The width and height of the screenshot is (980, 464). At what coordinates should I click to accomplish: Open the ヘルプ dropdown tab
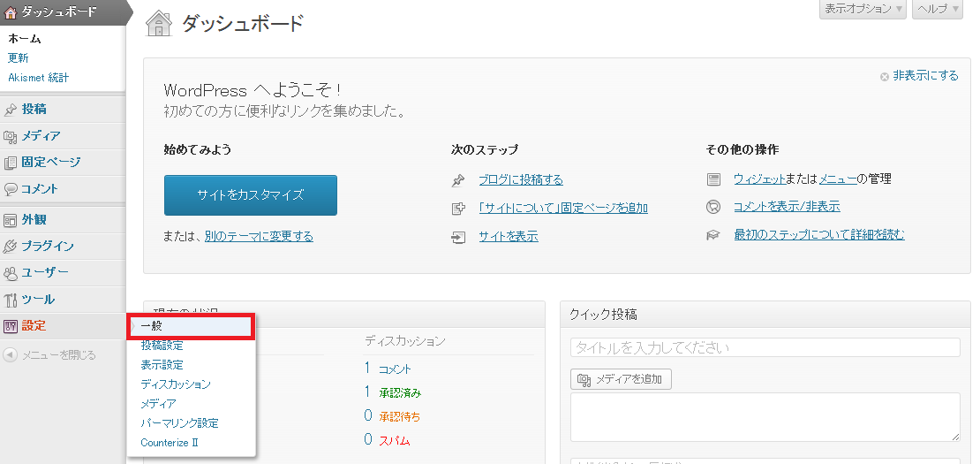pos(936,9)
